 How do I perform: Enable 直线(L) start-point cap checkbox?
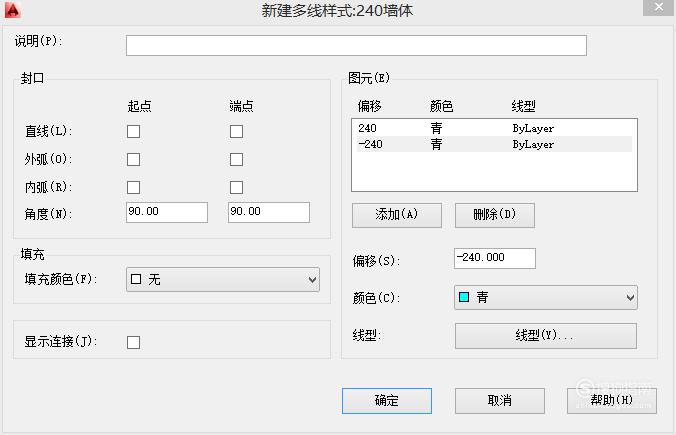[133, 131]
